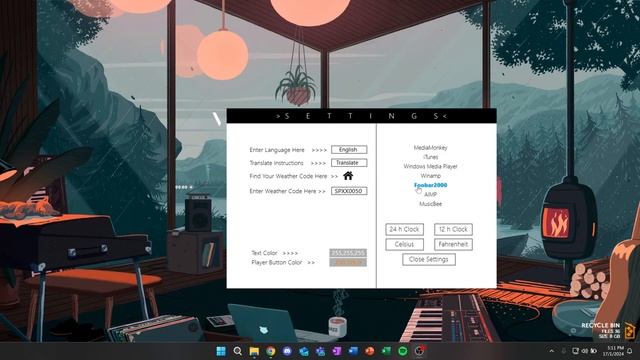The width and height of the screenshot is (640, 360).
Task: Launch File Explorer from the taskbar
Action: tap(254, 351)
